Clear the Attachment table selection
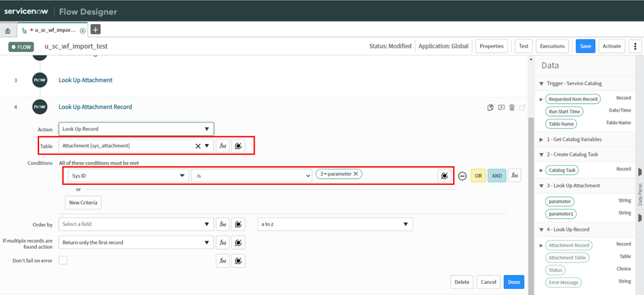644x295 pixels. 197,146
